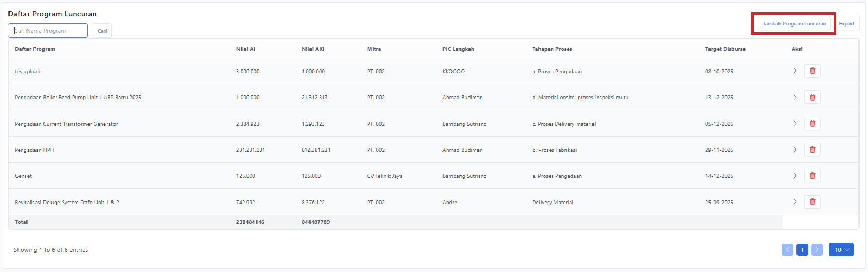
Task: Click the Nilai AKI column header
Action: tap(313, 49)
